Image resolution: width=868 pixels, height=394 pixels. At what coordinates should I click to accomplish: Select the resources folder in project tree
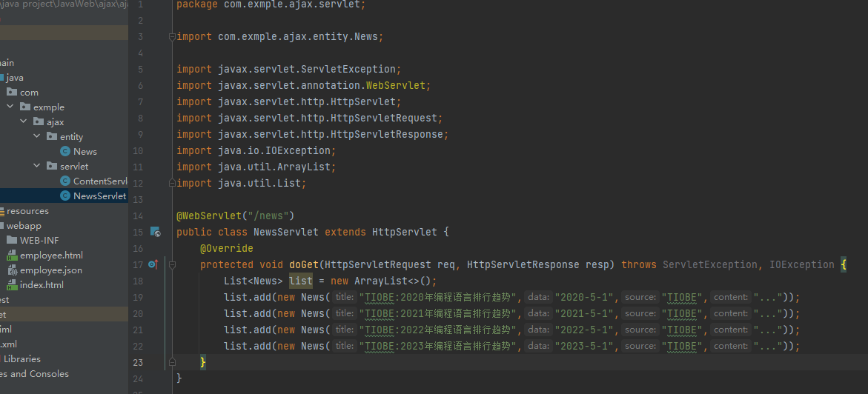pyautogui.click(x=27, y=211)
